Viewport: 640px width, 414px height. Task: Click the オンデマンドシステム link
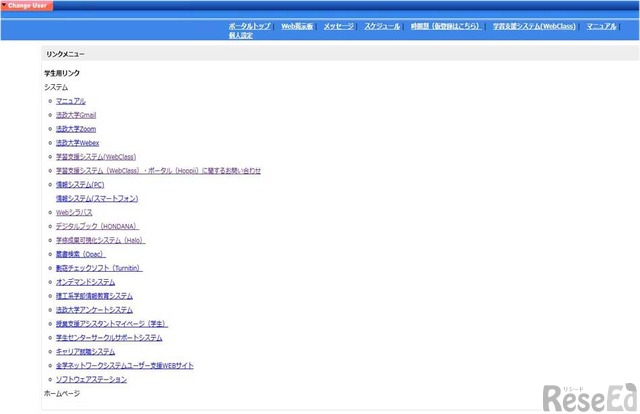(x=85, y=282)
